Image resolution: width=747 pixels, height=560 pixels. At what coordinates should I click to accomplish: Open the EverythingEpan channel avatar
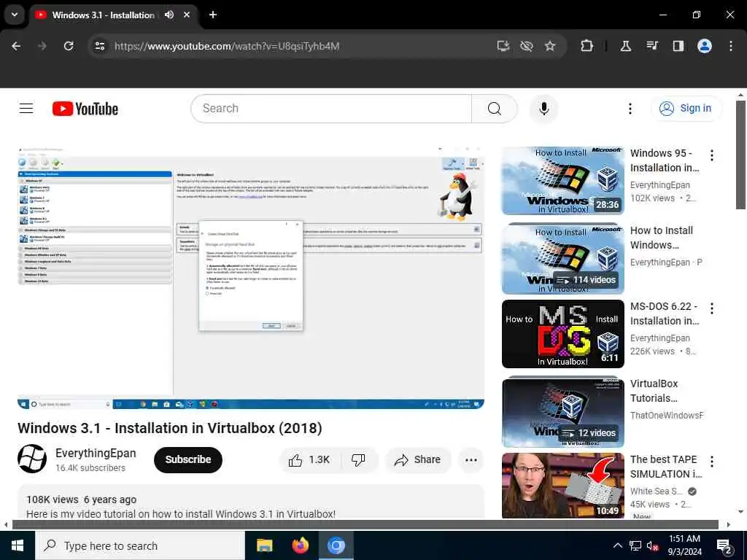tap(32, 459)
